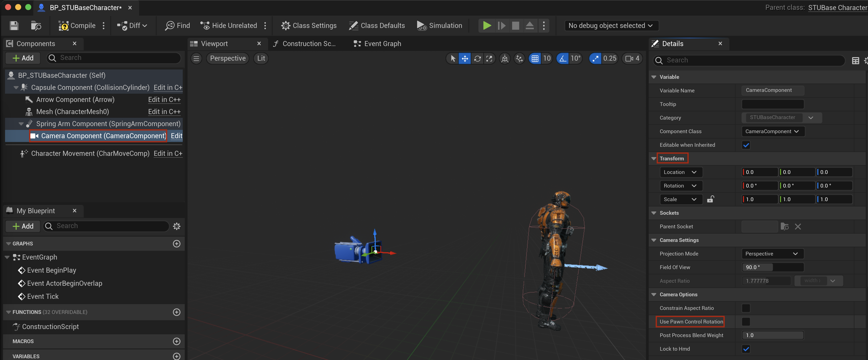The height and width of the screenshot is (360, 868).
Task: Click the Eject icon in toolbar
Action: 530,26
